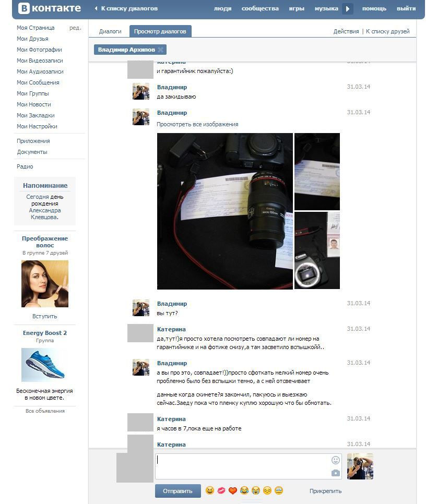Open the large Canon lens photo thumbnail
Screen dimensions: 437x504
225,211
